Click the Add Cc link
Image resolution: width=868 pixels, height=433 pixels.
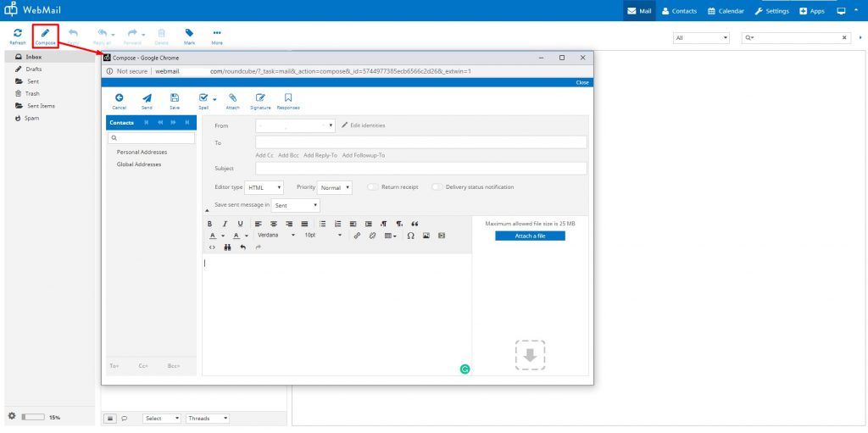(x=264, y=156)
